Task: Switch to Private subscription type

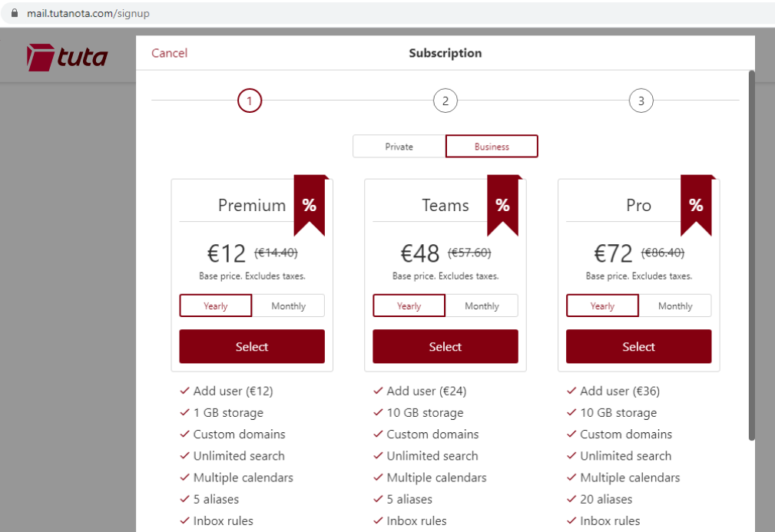Action: point(399,147)
